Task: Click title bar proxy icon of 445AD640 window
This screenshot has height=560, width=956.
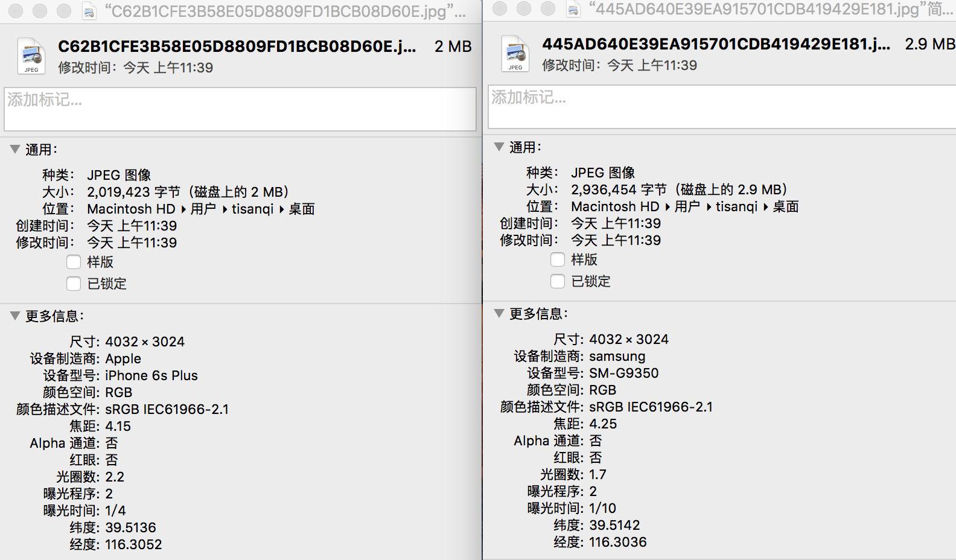Action: pyautogui.click(x=573, y=9)
